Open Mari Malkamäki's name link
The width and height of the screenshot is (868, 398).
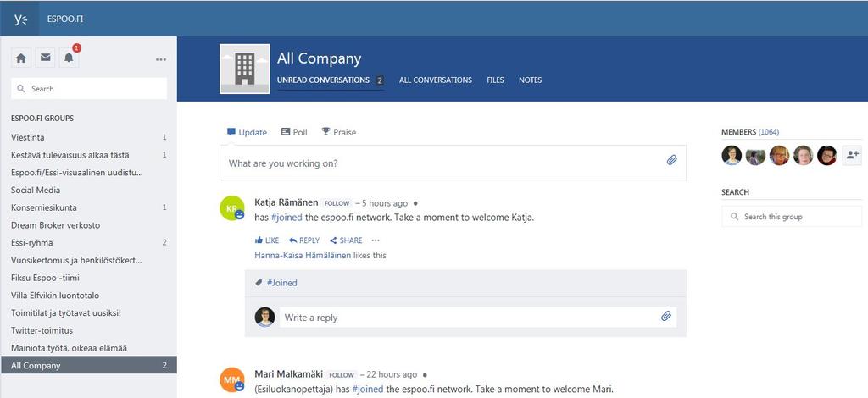point(288,374)
